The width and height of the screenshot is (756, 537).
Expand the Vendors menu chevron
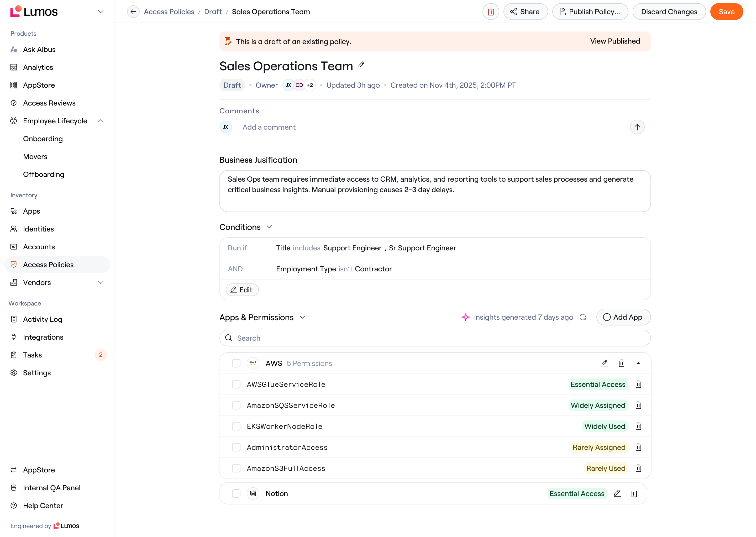(101, 282)
